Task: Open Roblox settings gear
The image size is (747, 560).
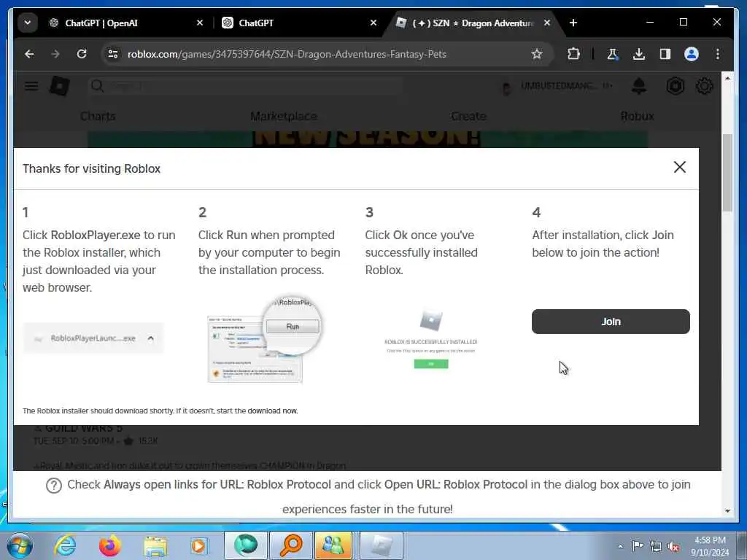Action: click(704, 86)
